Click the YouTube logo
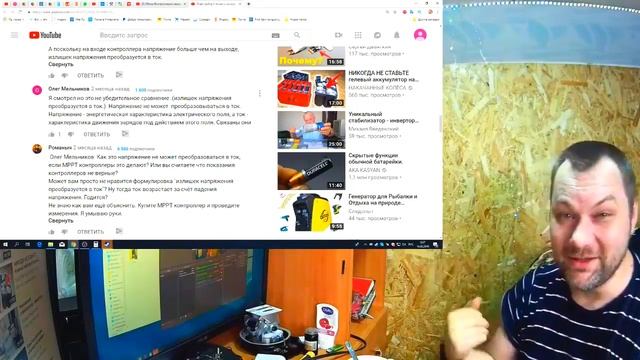 click(x=45, y=35)
